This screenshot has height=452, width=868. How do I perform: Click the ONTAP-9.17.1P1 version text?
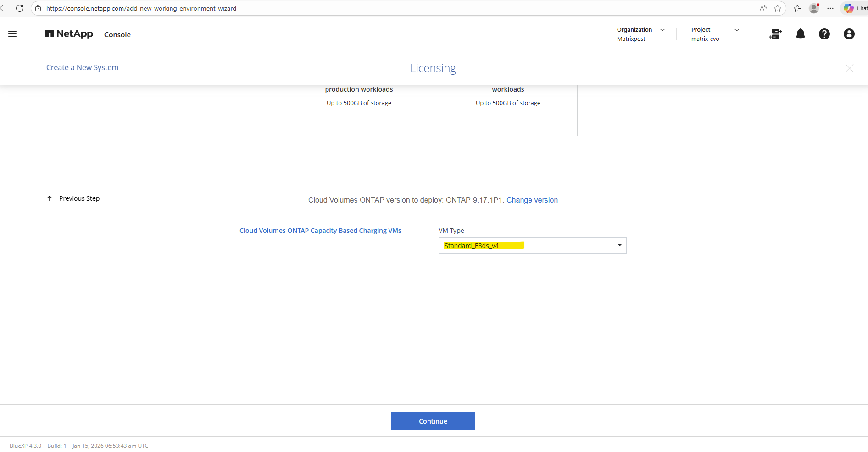474,200
